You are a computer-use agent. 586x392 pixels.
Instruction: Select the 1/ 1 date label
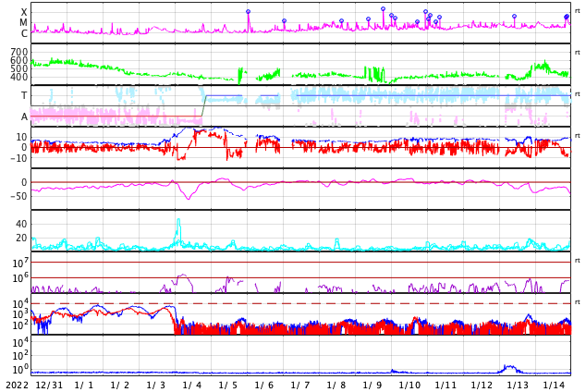84,386
